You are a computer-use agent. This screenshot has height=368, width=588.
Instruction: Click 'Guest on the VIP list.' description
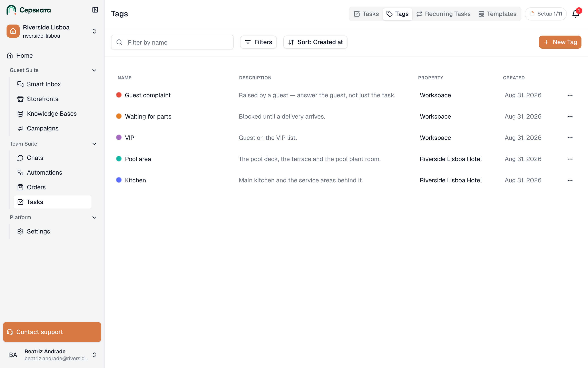coord(268,138)
